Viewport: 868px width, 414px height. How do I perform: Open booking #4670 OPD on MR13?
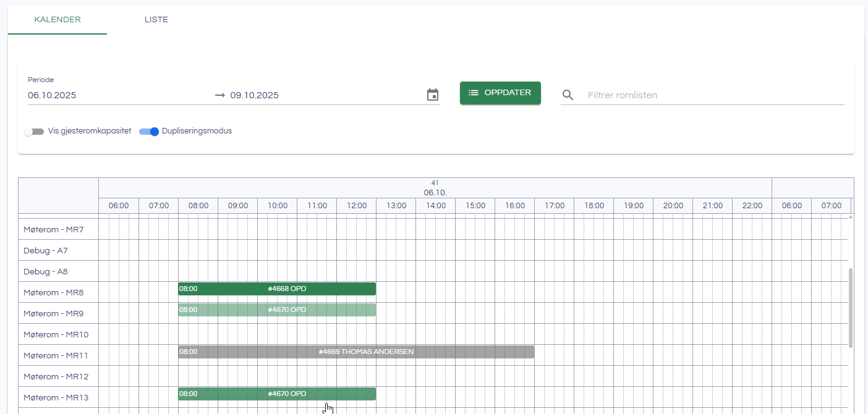277,394
